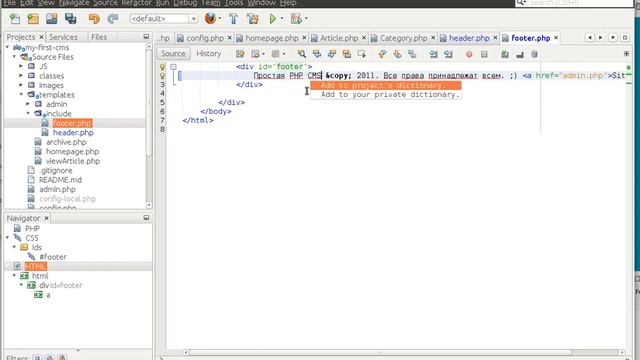Click the Build Project hammer icon
The image size is (640, 360).
233,18
